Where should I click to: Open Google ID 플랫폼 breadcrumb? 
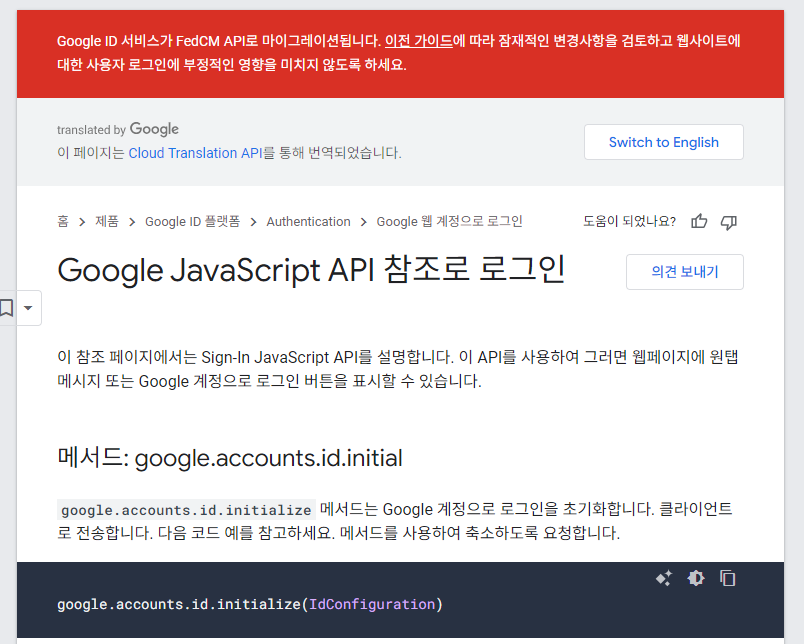click(x=192, y=222)
